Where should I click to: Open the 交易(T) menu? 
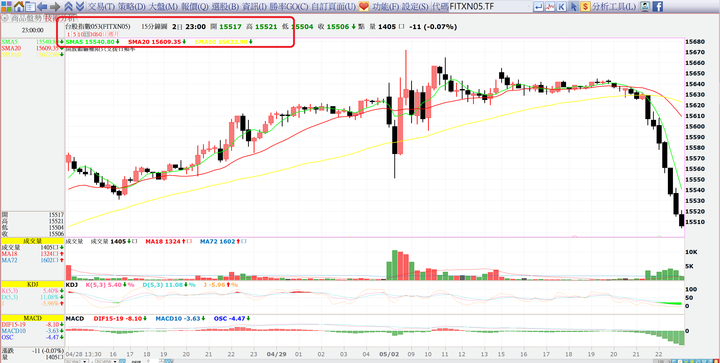[x=101, y=6]
